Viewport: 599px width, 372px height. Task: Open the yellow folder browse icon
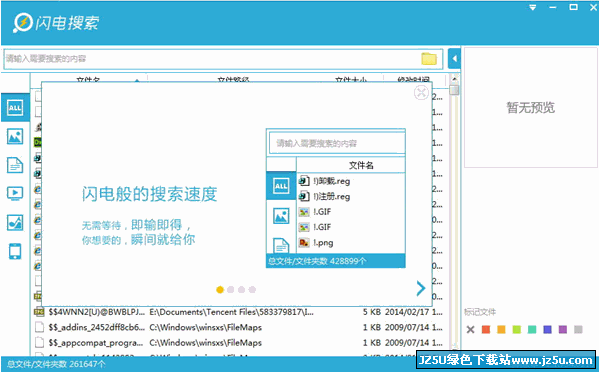tap(429, 58)
